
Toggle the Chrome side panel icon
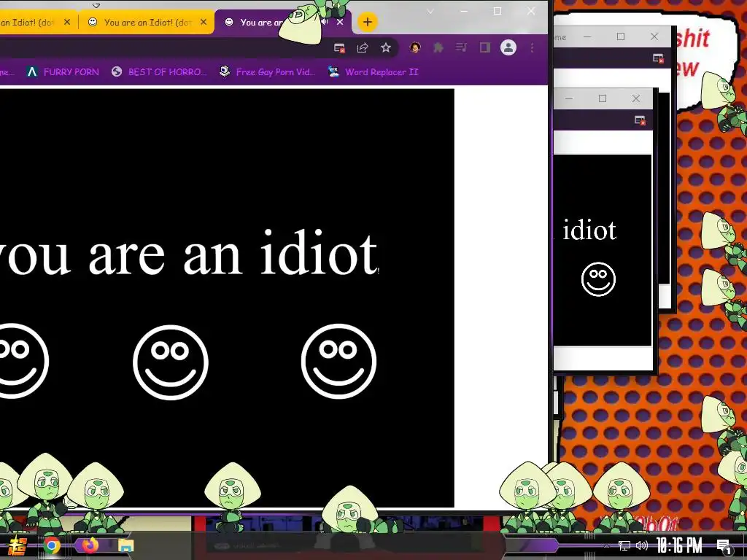(485, 47)
